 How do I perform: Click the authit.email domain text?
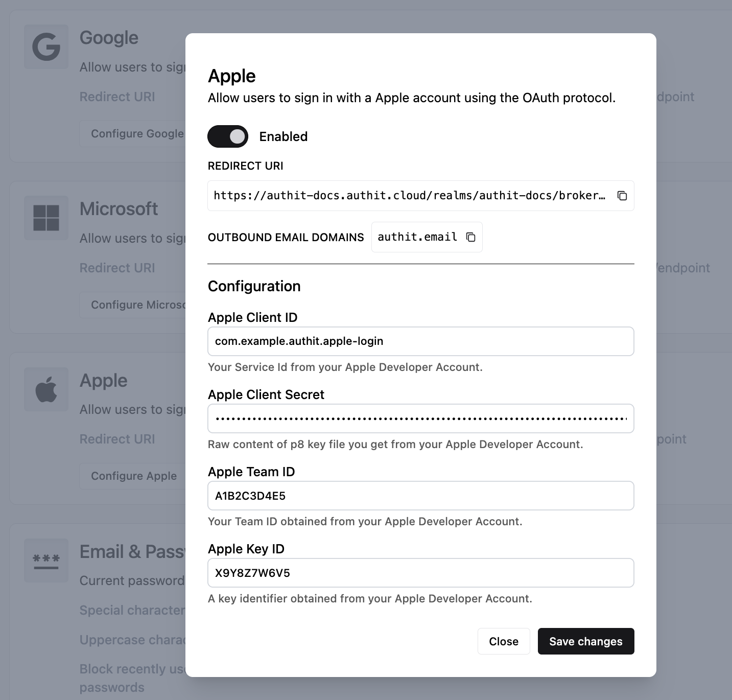(417, 237)
